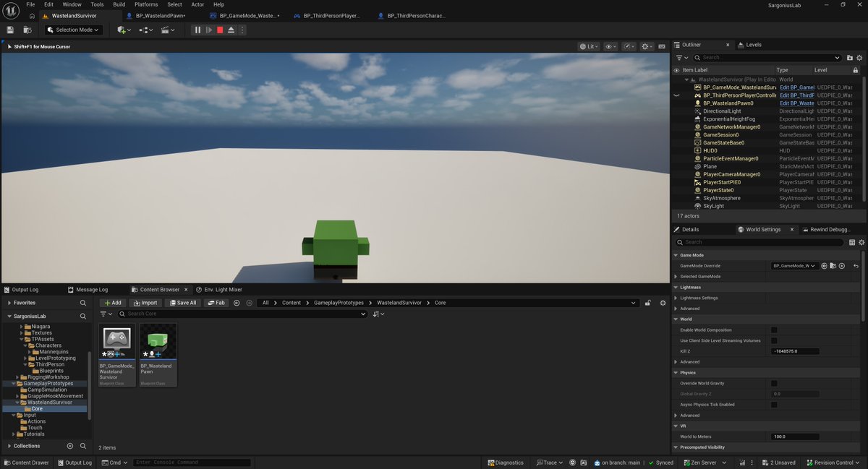Click the Kill Z value field

click(x=795, y=351)
